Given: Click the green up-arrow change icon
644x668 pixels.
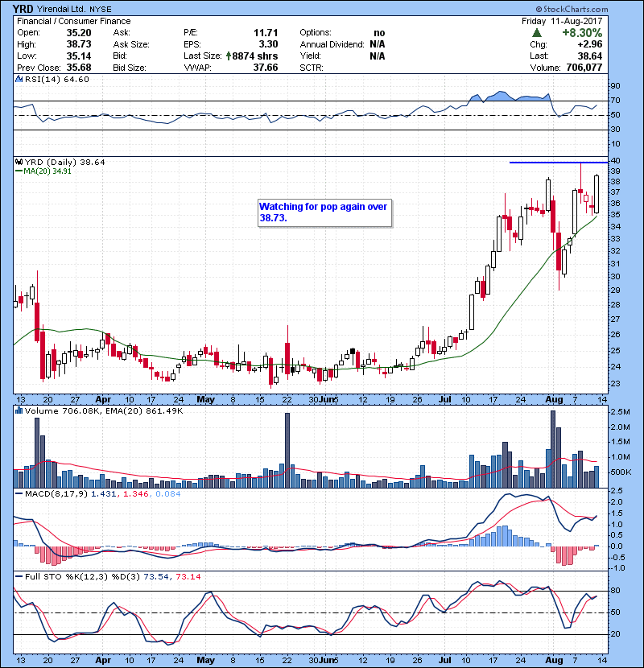Looking at the screenshot, I should pyautogui.click(x=537, y=33).
